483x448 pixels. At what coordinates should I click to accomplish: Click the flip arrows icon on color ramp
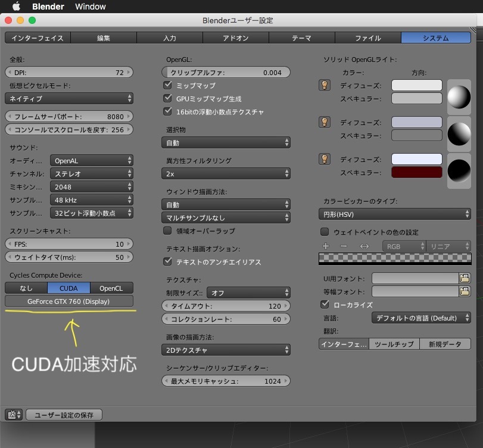tap(364, 246)
